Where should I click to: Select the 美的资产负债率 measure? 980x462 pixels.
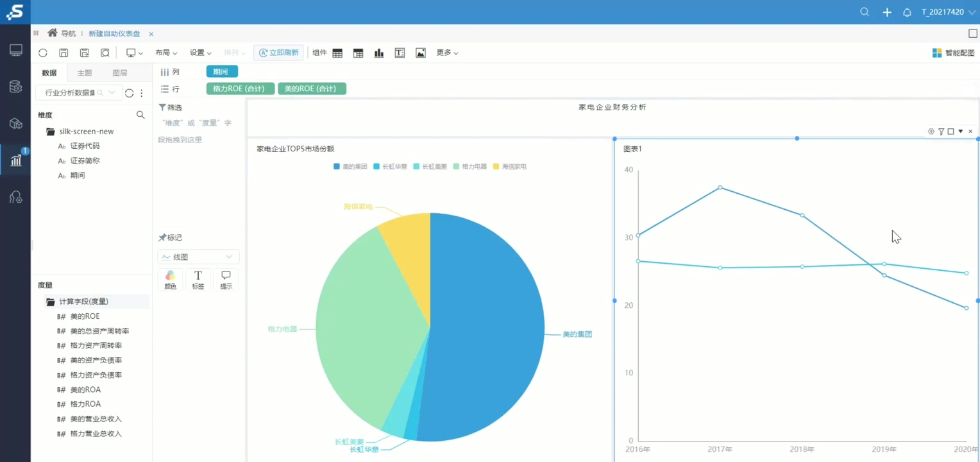pos(96,361)
